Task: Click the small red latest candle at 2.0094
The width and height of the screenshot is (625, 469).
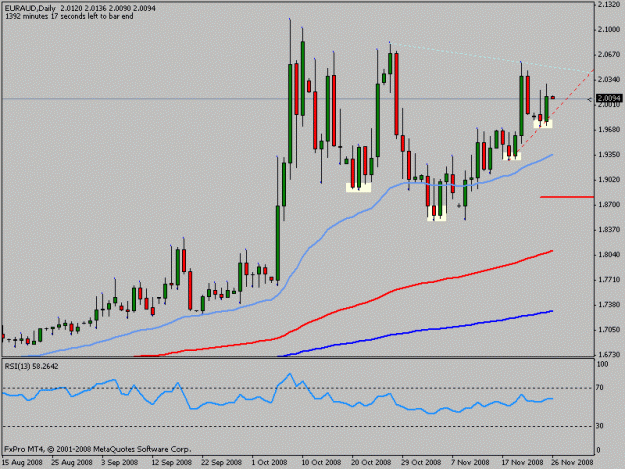Action: 553,97
